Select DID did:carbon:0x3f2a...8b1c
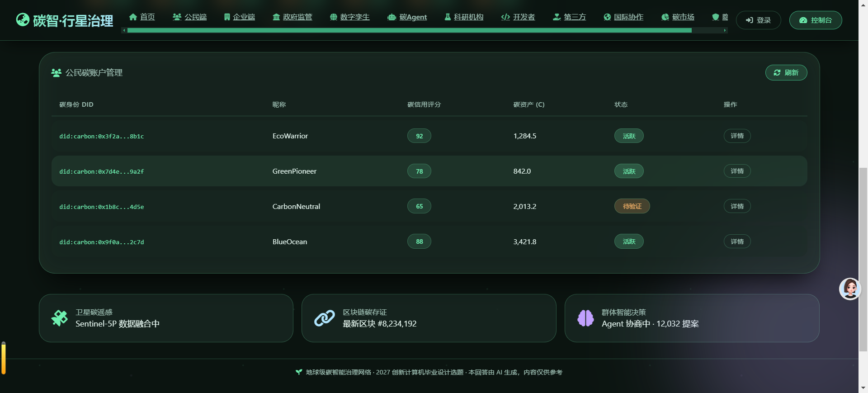 (x=102, y=136)
